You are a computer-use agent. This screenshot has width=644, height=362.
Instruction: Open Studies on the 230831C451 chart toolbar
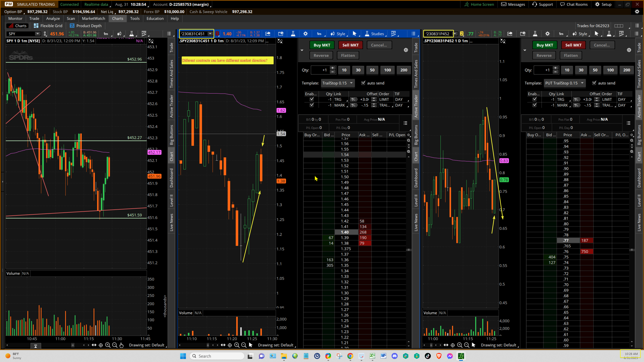point(374,34)
